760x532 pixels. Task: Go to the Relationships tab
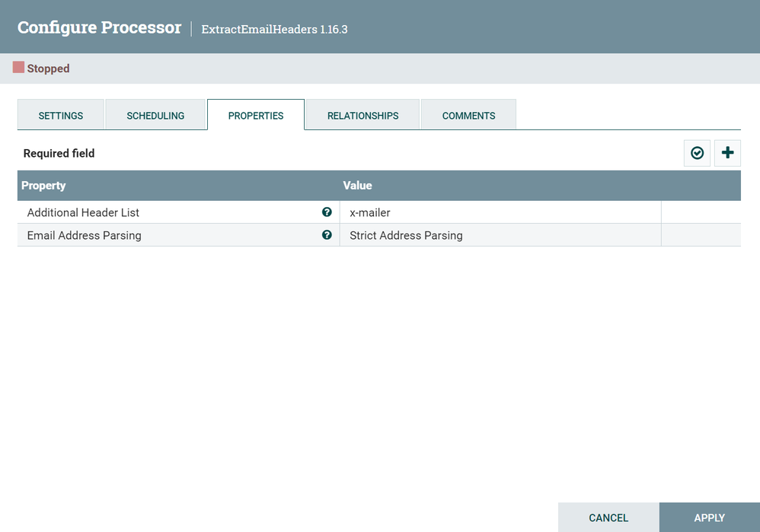363,116
